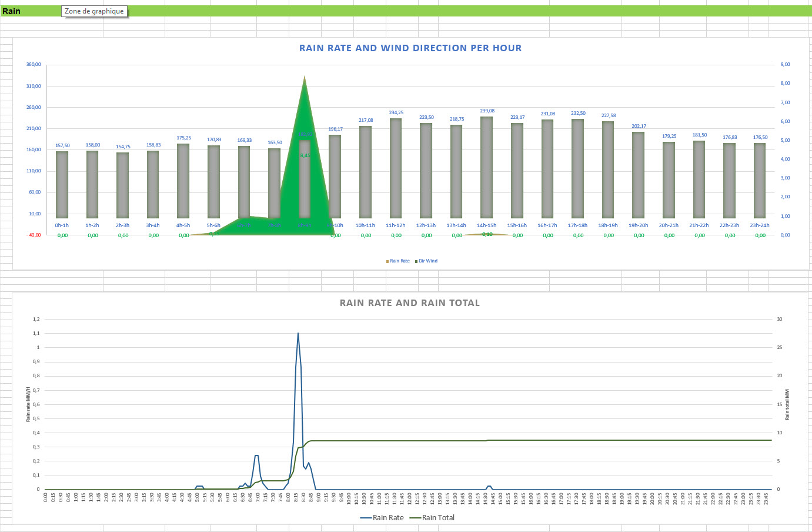The width and height of the screenshot is (812, 532).
Task: Click the 0h-1h bar labeled 157,50
Action: [x=62, y=184]
